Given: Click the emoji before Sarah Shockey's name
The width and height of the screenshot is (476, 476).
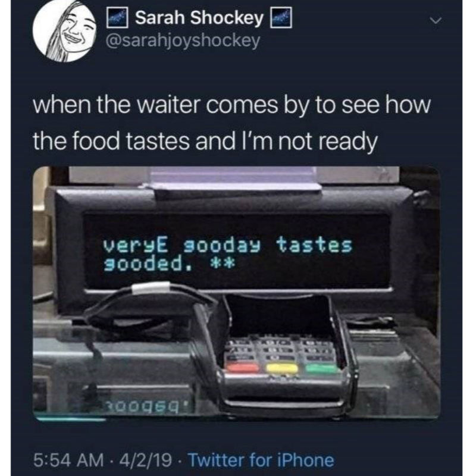Looking at the screenshot, I should tap(117, 18).
